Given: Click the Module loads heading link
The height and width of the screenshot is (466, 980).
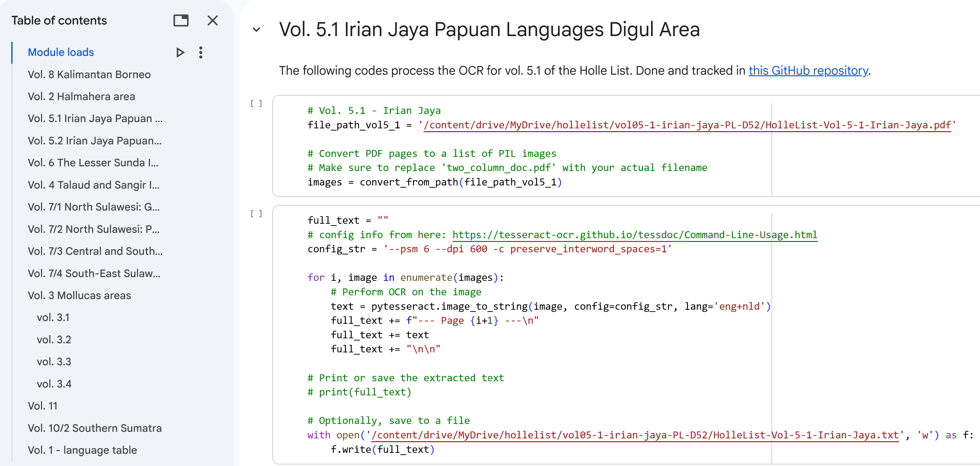Looking at the screenshot, I should click(61, 52).
